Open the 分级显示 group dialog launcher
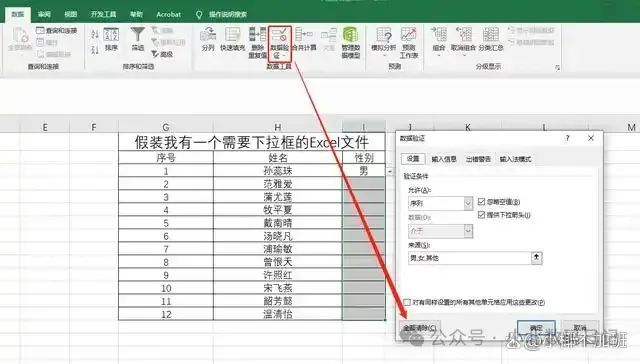640x364 pixels. coord(558,68)
